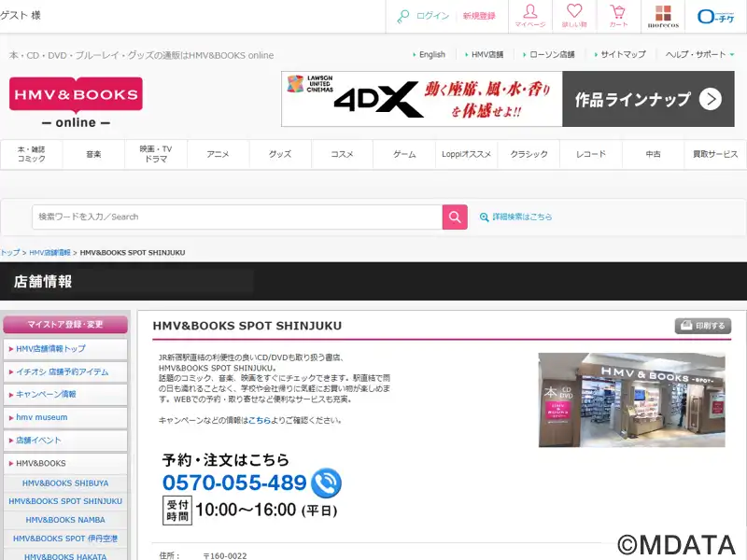Open 店舗イベント in sidebar
747x560 pixels.
(65, 441)
